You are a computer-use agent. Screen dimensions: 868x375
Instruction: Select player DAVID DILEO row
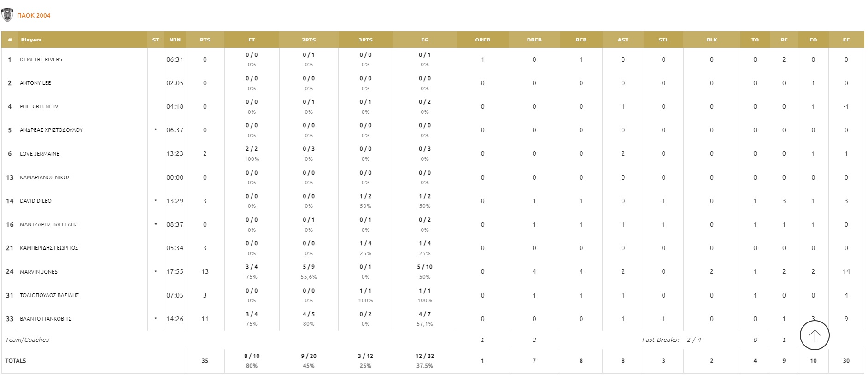tap(35, 201)
